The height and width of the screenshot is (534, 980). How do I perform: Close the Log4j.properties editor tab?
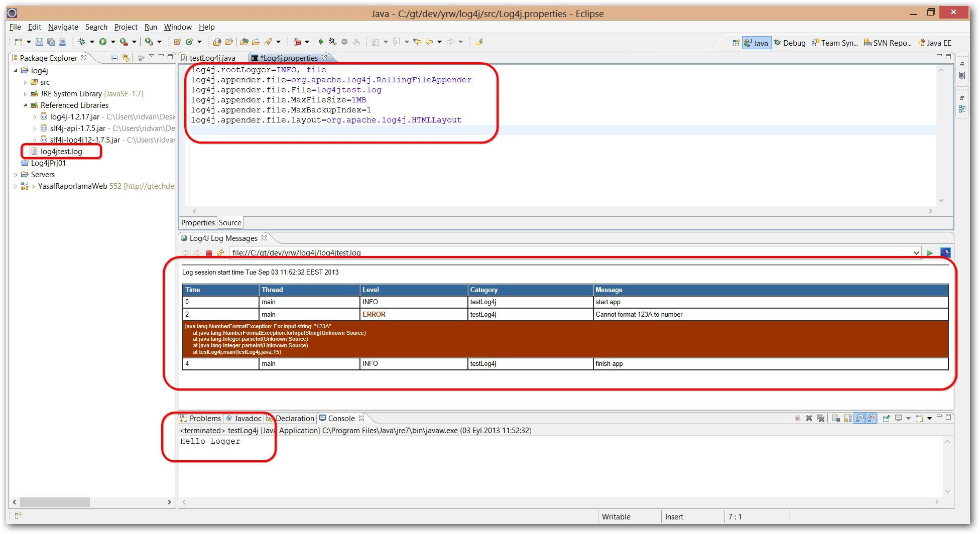coord(324,58)
